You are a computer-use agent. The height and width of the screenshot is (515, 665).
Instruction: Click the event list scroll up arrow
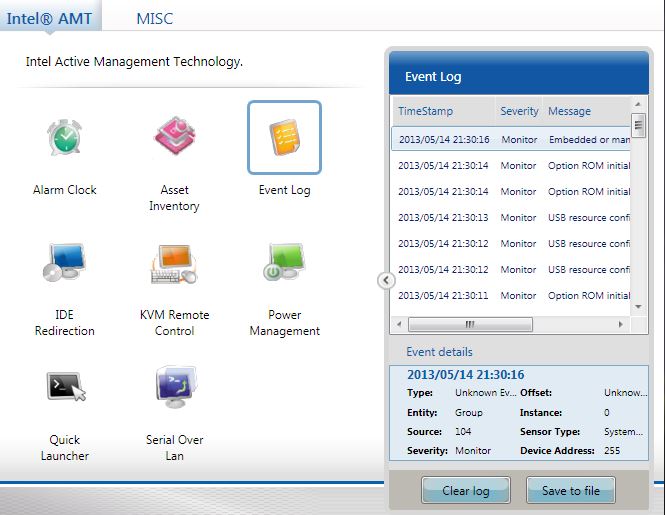tap(638, 104)
